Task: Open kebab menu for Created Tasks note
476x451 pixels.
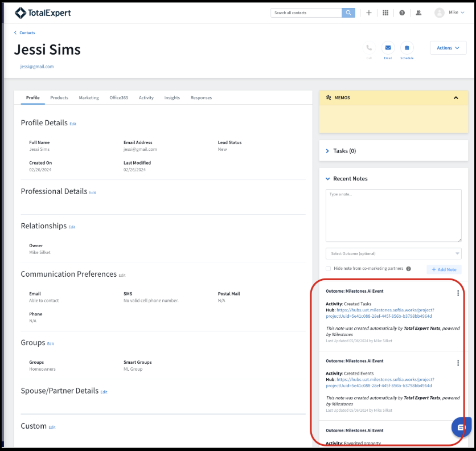Action: pyautogui.click(x=458, y=293)
